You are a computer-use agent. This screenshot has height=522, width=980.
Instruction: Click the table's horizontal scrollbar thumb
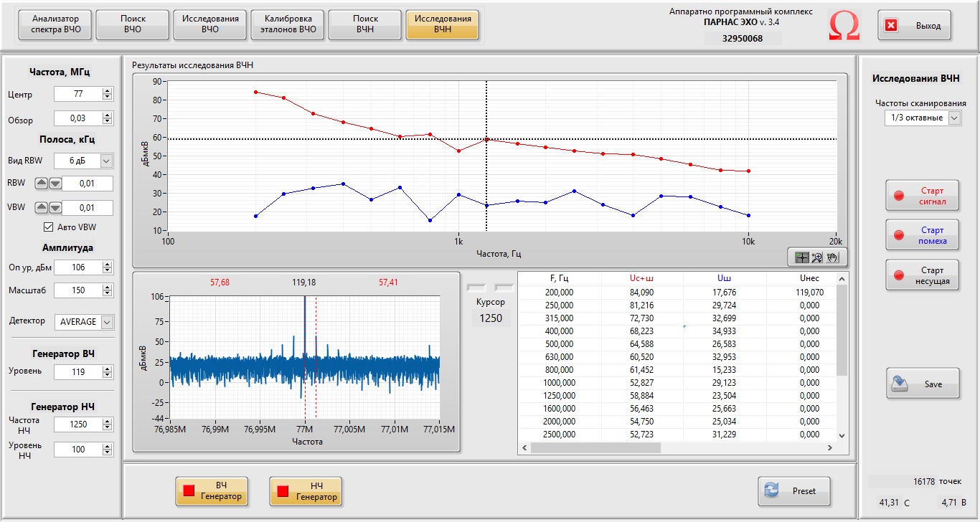(595, 447)
